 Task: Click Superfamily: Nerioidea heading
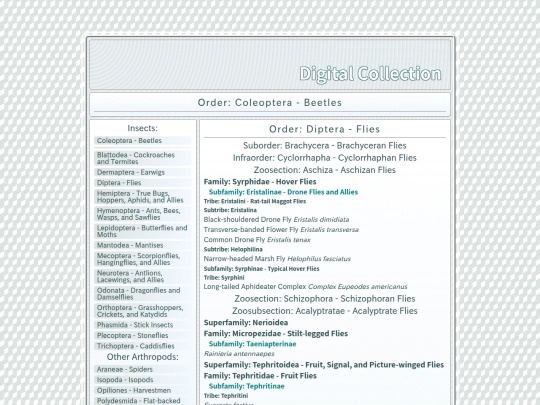tap(246, 323)
